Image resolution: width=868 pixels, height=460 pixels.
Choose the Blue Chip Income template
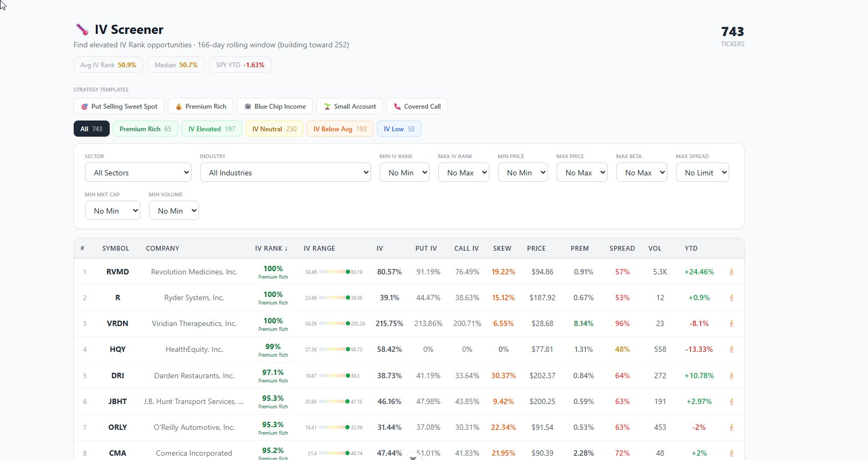(275, 106)
